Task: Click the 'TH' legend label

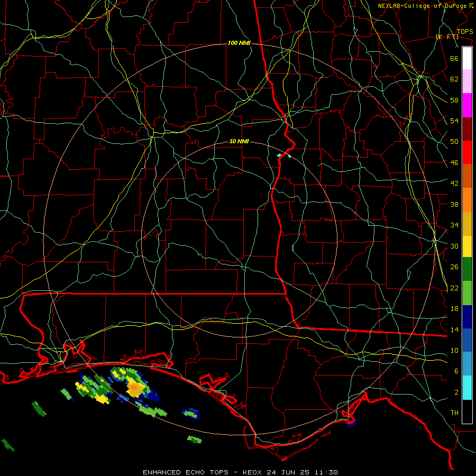Action: coord(454,413)
